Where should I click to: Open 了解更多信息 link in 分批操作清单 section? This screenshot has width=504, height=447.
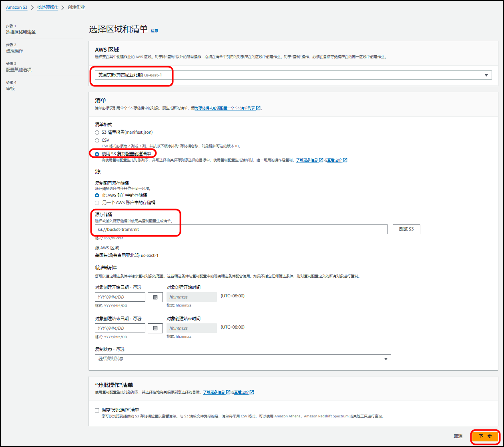tap(214, 392)
